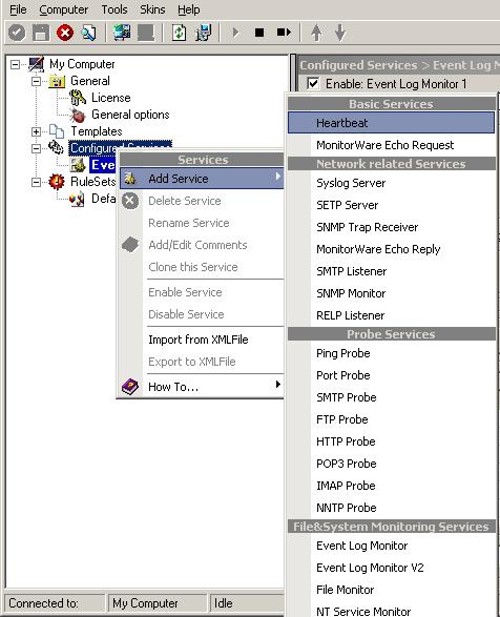Screen dimensions: 500x617
Task: Start the service with the play icon
Action: [236, 32]
